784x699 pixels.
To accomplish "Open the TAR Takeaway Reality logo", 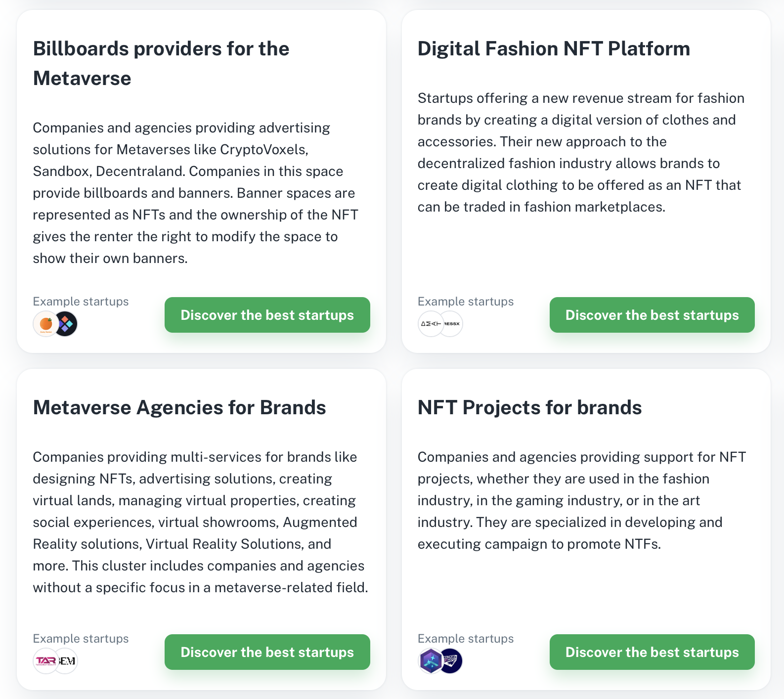I will coord(45,661).
